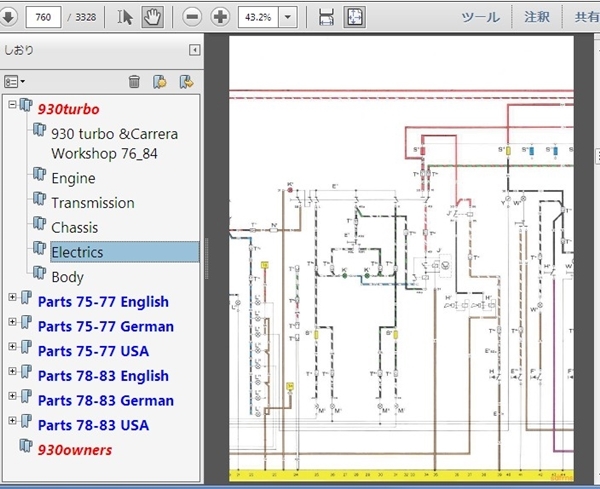The height and width of the screenshot is (489, 600).
Task: Open Parts 75-77 English bookmark
Action: [103, 302]
